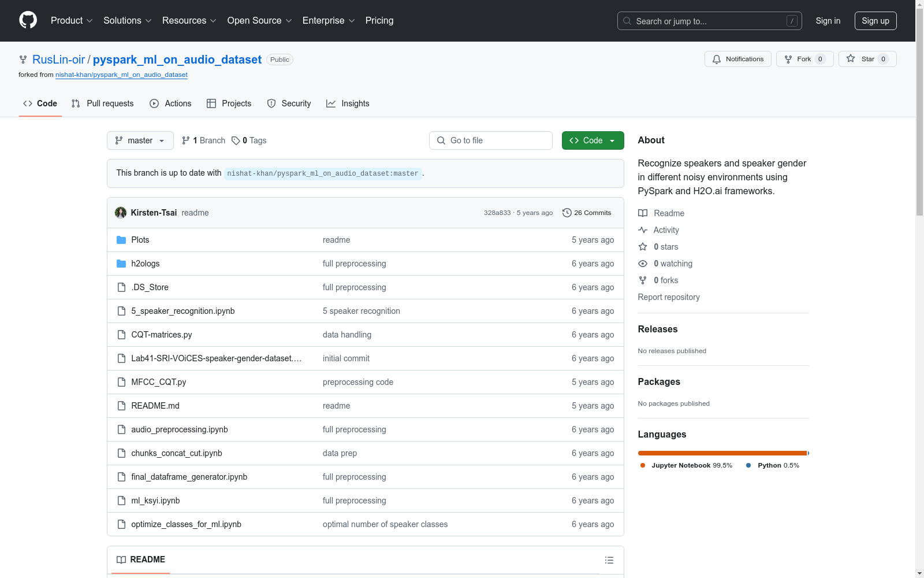Click the commit history clock icon

pyautogui.click(x=567, y=213)
